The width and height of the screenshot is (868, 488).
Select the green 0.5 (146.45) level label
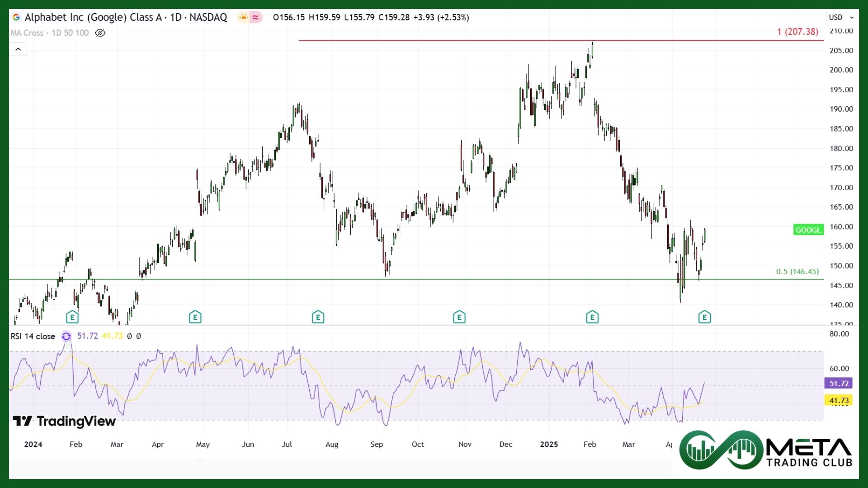[x=797, y=272]
